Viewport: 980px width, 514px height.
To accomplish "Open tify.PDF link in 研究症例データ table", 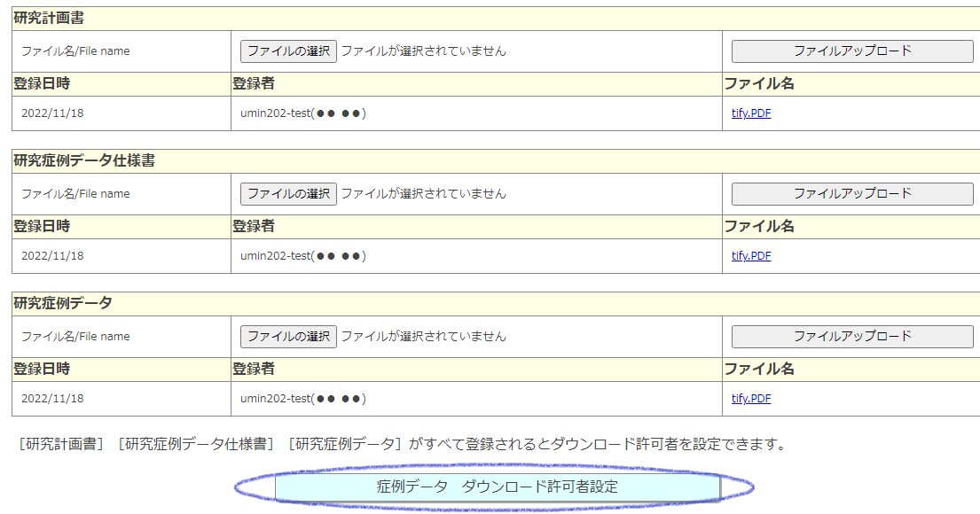I will (750, 399).
